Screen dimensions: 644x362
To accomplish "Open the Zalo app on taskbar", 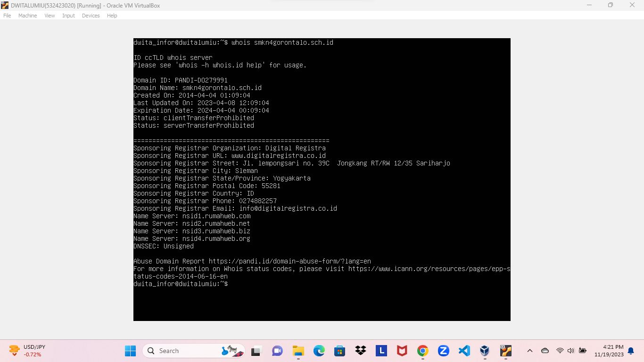I will click(x=443, y=351).
